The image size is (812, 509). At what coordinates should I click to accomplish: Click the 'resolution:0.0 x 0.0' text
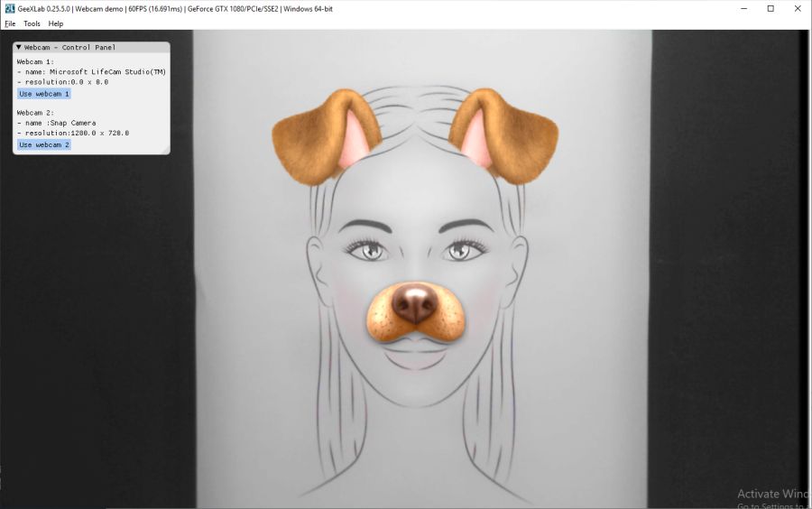pyautogui.click(x=62, y=82)
